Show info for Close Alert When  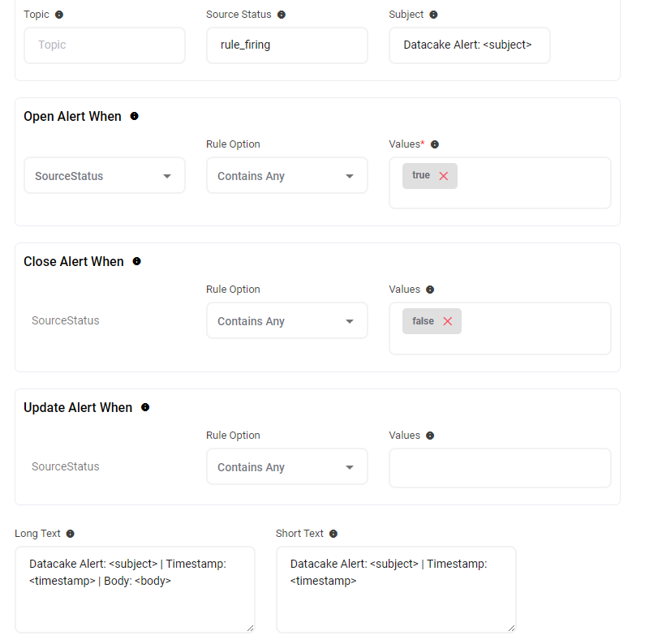coord(136,261)
